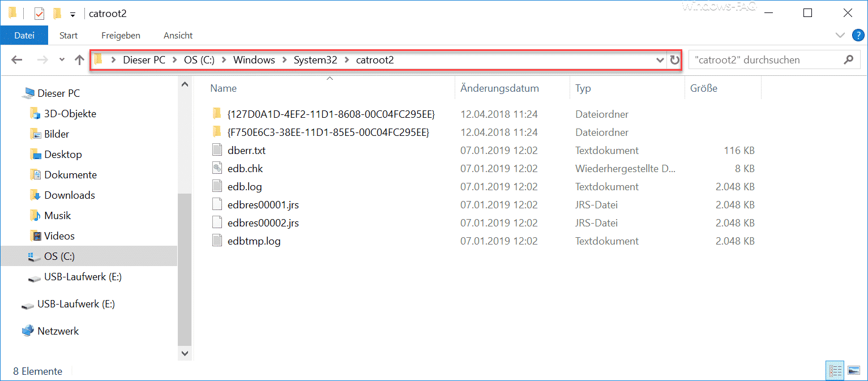Click System32 breadcrumb in address bar
This screenshot has height=381, width=868.
315,59
